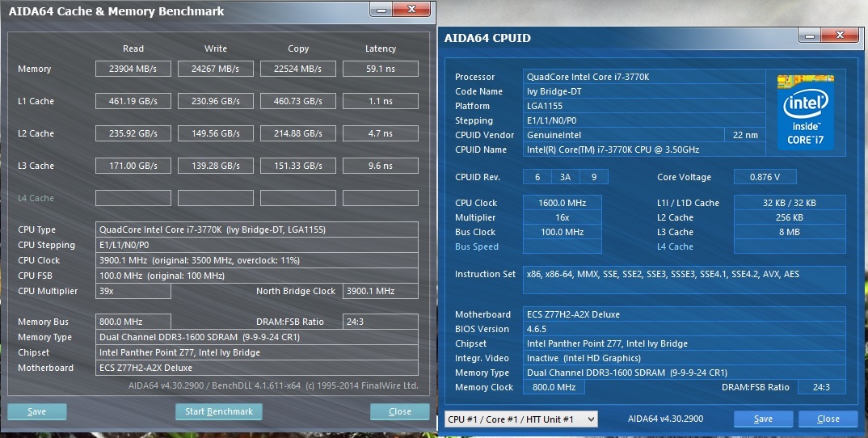Click the CPU Clock 3900.1 MHz field
Screen dimensions: 868x438
[257, 260]
